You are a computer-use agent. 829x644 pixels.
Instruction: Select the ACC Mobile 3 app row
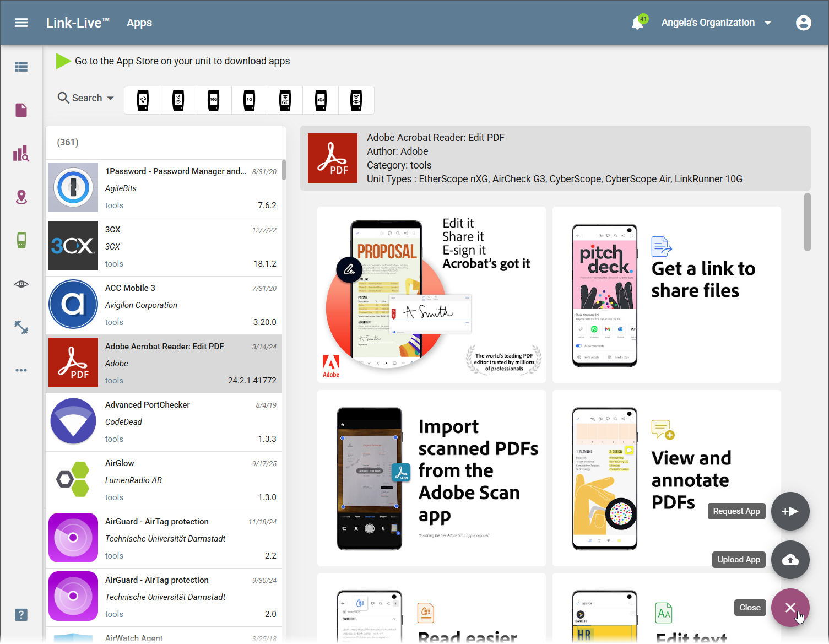[x=164, y=305]
